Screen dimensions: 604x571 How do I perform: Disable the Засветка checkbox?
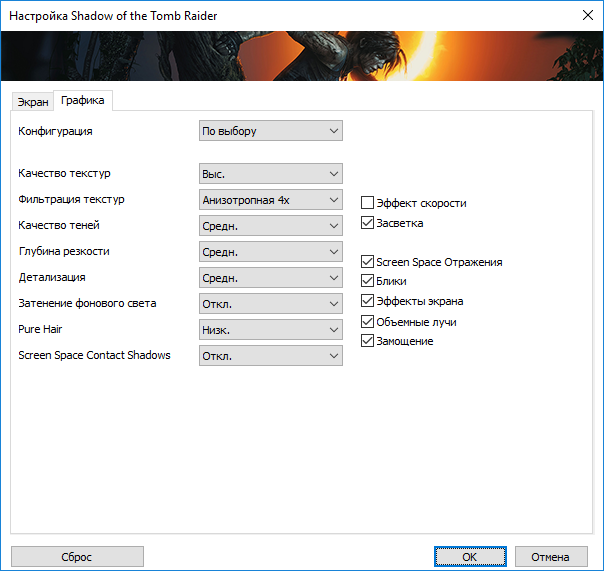[368, 223]
